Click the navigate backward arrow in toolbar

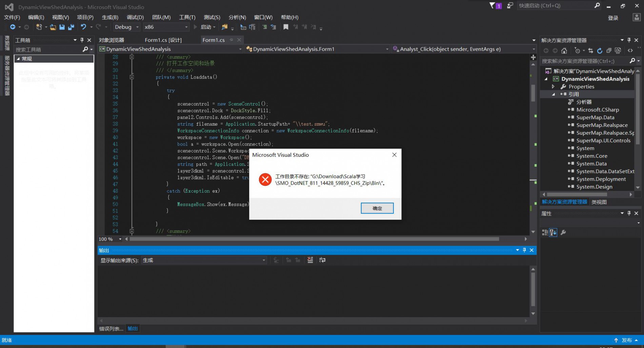coord(13,27)
